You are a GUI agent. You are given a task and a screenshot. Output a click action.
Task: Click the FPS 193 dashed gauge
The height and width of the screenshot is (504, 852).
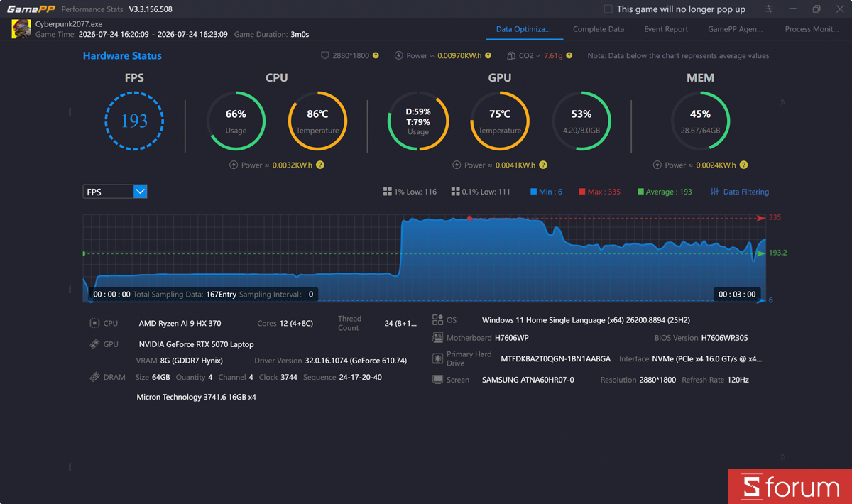click(x=134, y=121)
